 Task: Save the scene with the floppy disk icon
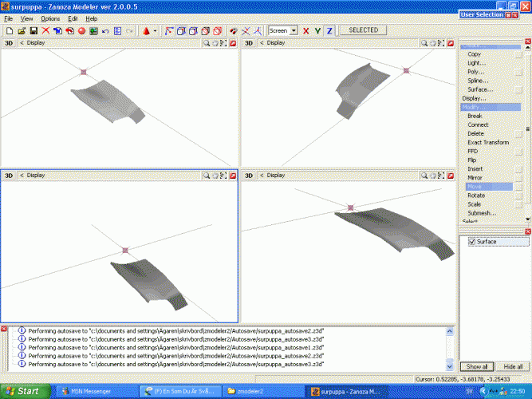(33, 30)
